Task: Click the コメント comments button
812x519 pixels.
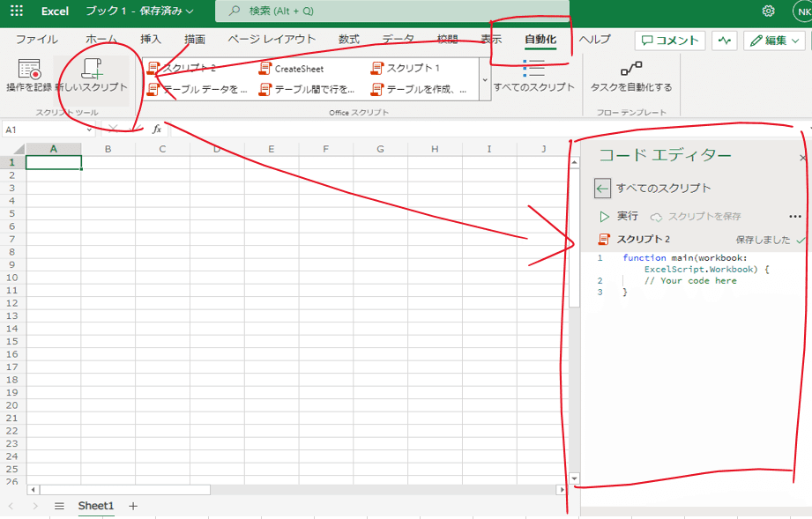Action: (x=670, y=41)
